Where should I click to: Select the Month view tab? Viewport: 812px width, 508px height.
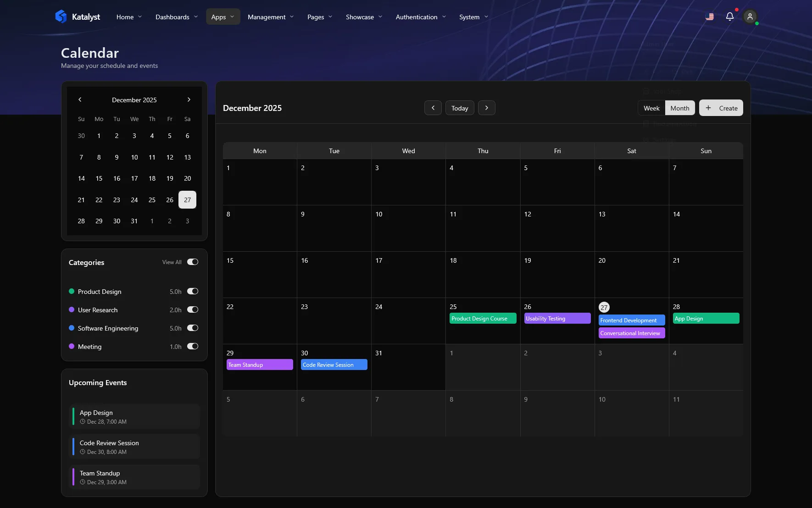(x=679, y=108)
